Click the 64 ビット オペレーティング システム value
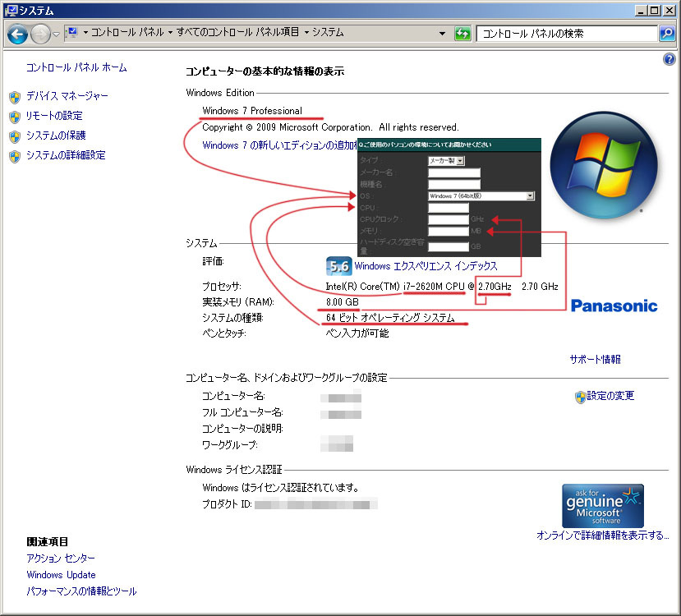This screenshot has width=681, height=616. pos(390,318)
